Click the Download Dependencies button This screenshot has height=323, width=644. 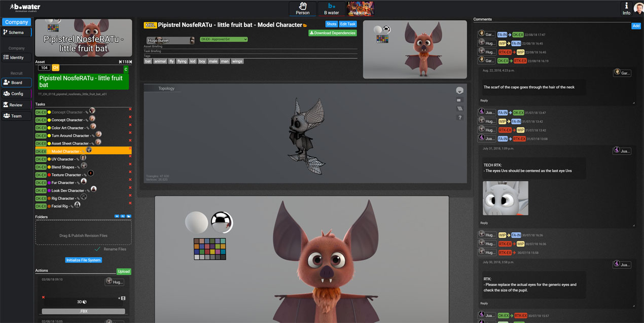333,33
